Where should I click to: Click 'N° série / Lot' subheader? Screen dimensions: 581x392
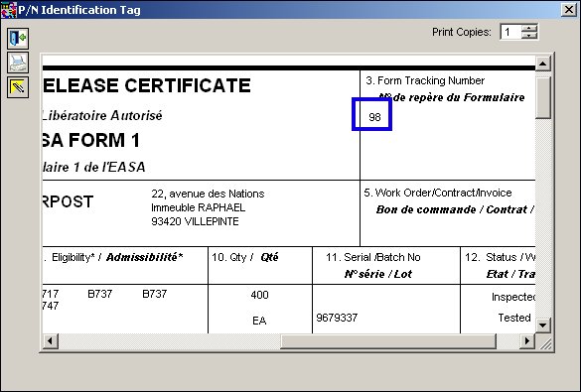click(378, 274)
